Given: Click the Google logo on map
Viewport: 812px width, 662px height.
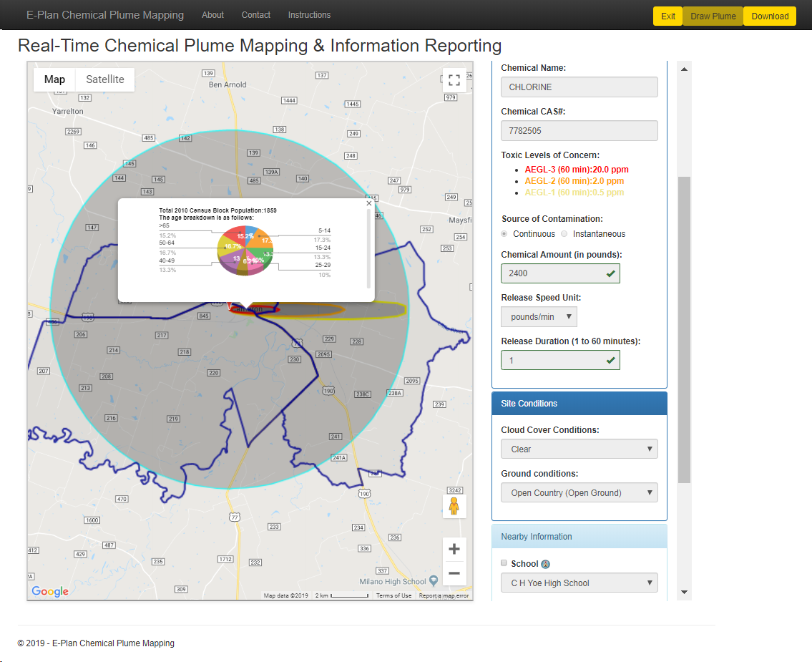Looking at the screenshot, I should [x=50, y=591].
